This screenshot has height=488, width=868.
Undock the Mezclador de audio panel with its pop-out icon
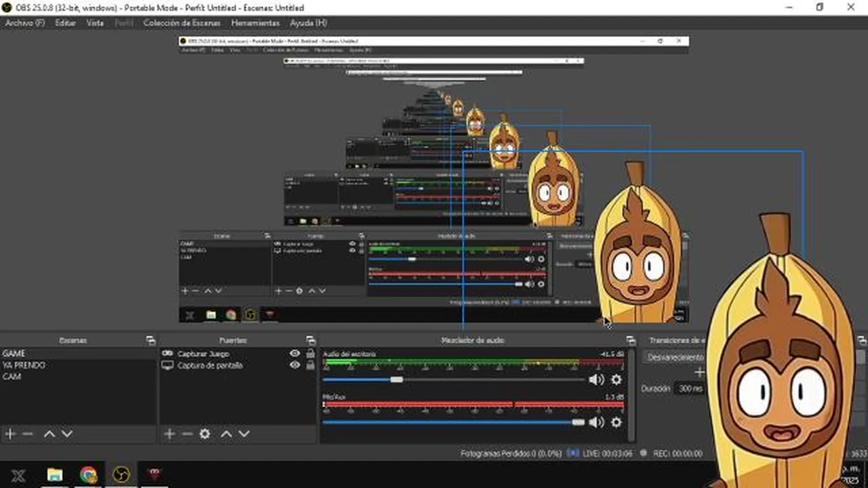pyautogui.click(x=631, y=340)
